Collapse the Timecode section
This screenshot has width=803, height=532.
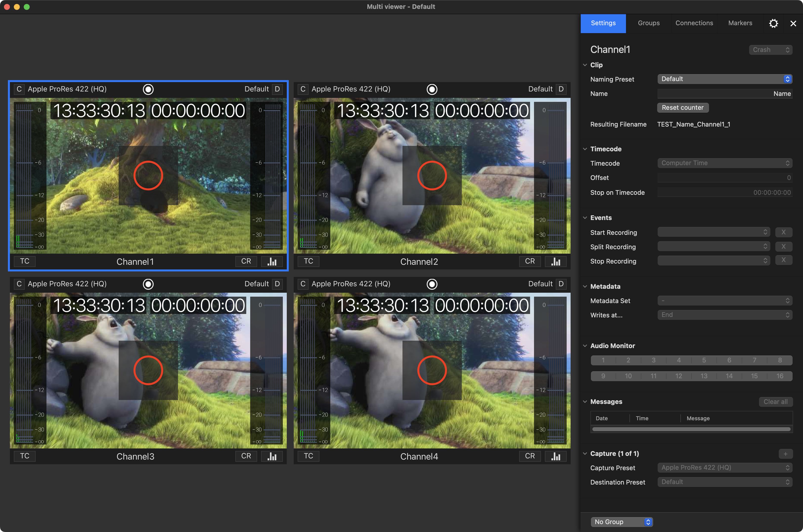coord(585,149)
